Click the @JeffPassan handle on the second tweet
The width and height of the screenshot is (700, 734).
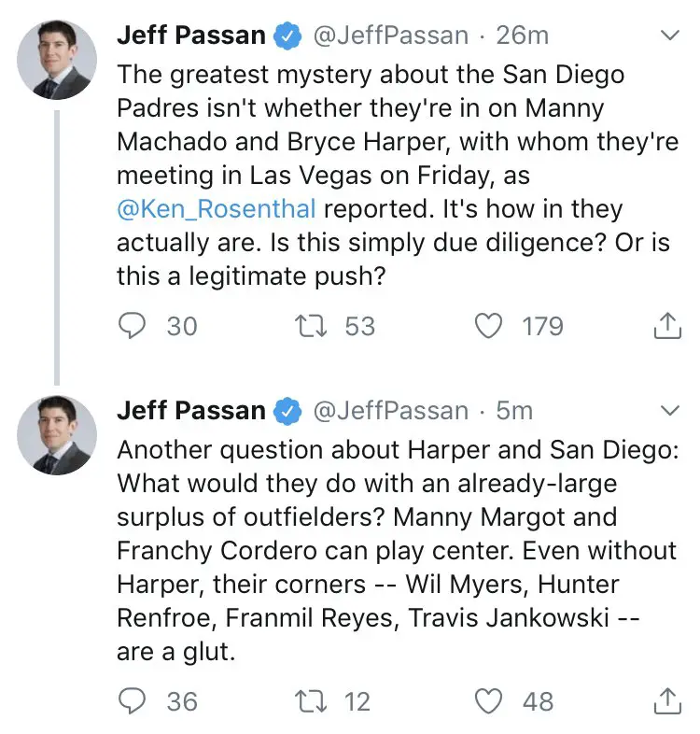tap(389, 411)
